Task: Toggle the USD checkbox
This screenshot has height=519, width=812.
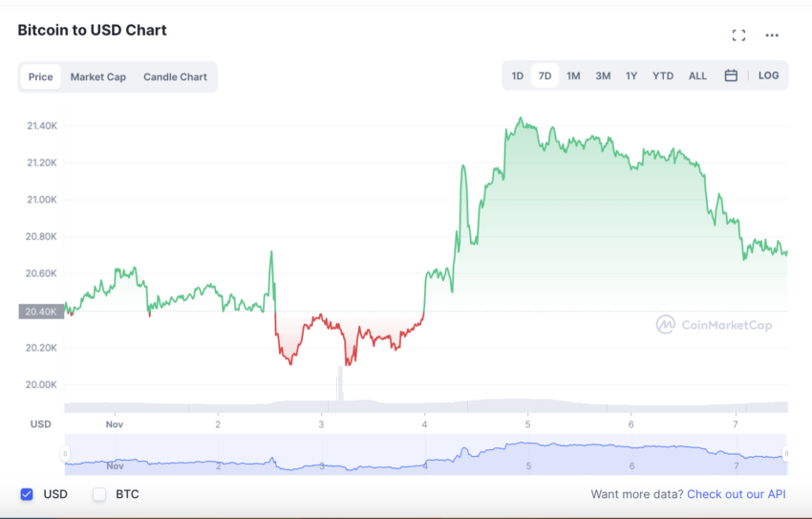Action: pos(27,494)
